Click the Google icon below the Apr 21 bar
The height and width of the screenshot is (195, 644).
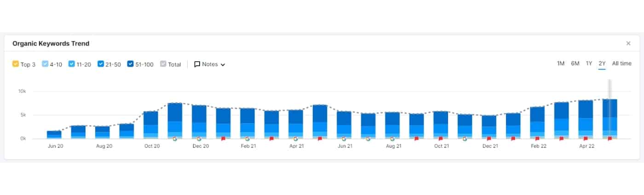point(295,138)
